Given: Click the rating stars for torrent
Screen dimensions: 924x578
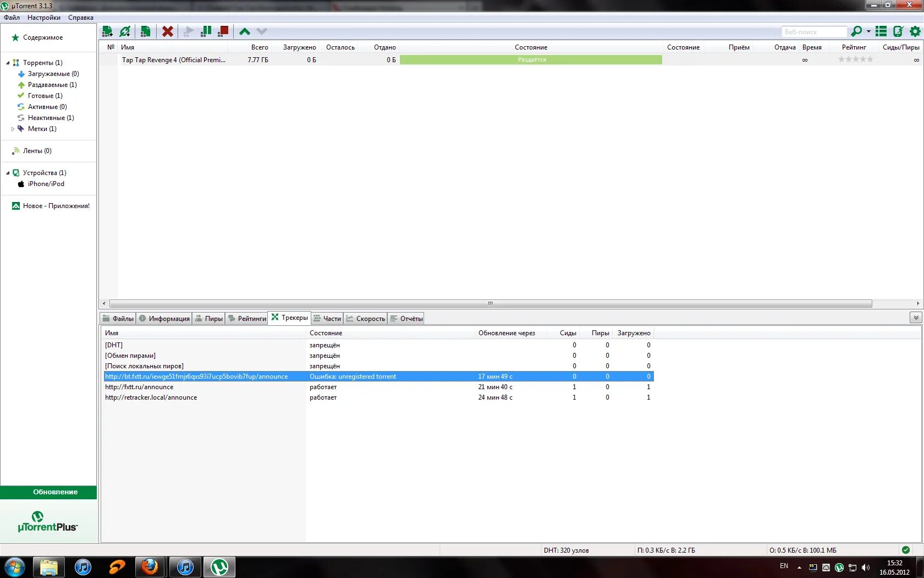Looking at the screenshot, I should click(x=855, y=59).
